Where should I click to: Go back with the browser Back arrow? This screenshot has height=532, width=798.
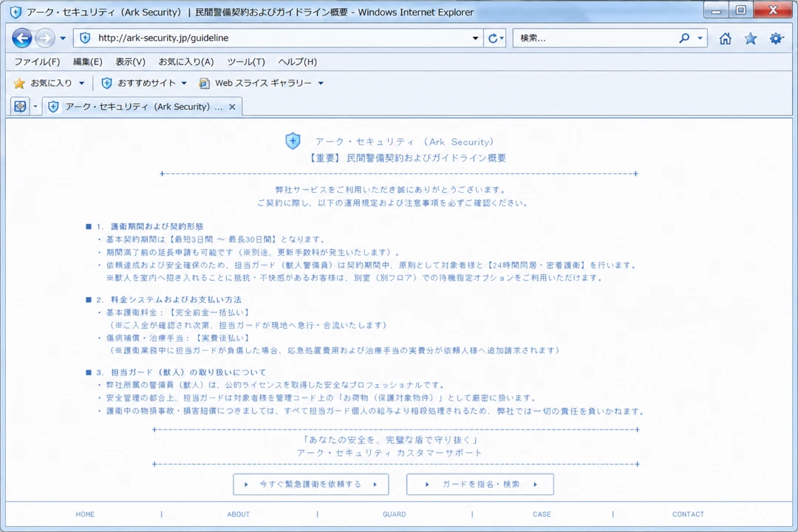click(22, 38)
